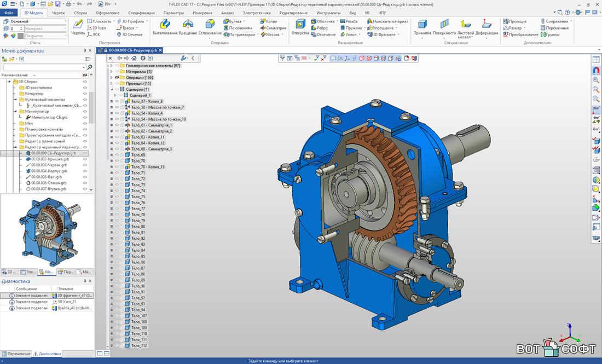Viewport: 602px width, 364px height.
Task: Select the Булева operation
Action: tap(233, 21)
